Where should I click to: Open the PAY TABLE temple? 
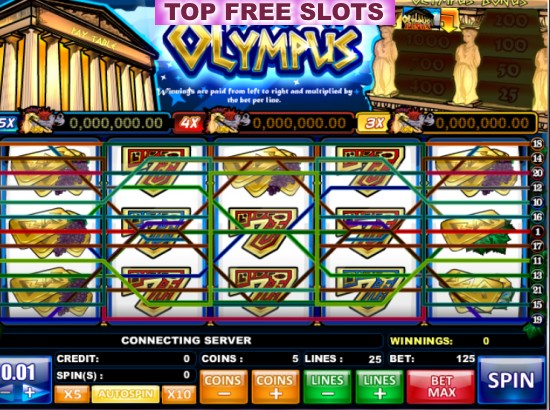pos(75,56)
